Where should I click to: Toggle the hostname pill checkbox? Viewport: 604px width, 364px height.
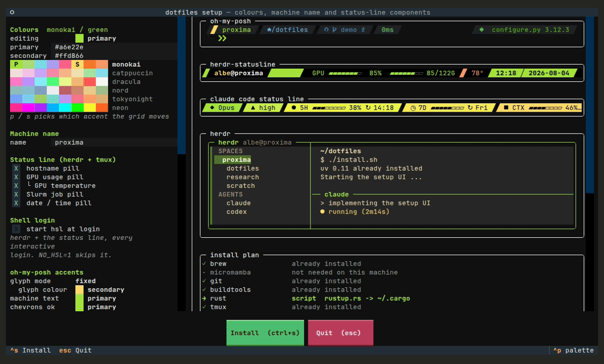[16, 169]
